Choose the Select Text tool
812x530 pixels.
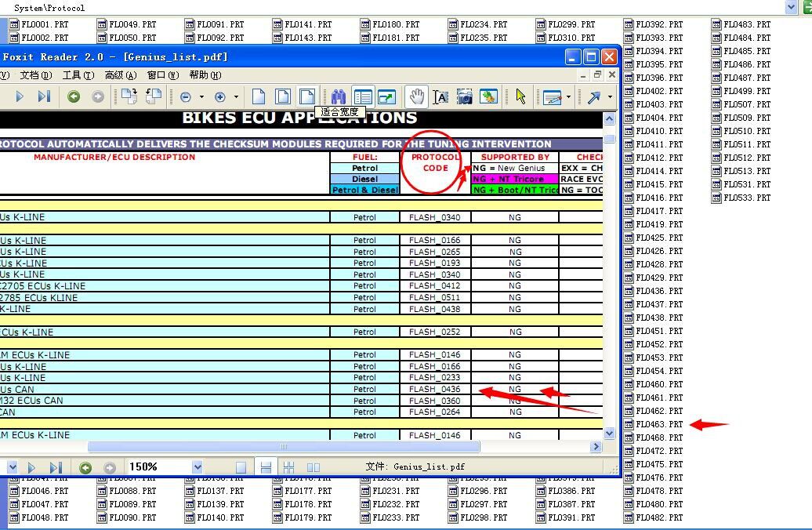440,96
